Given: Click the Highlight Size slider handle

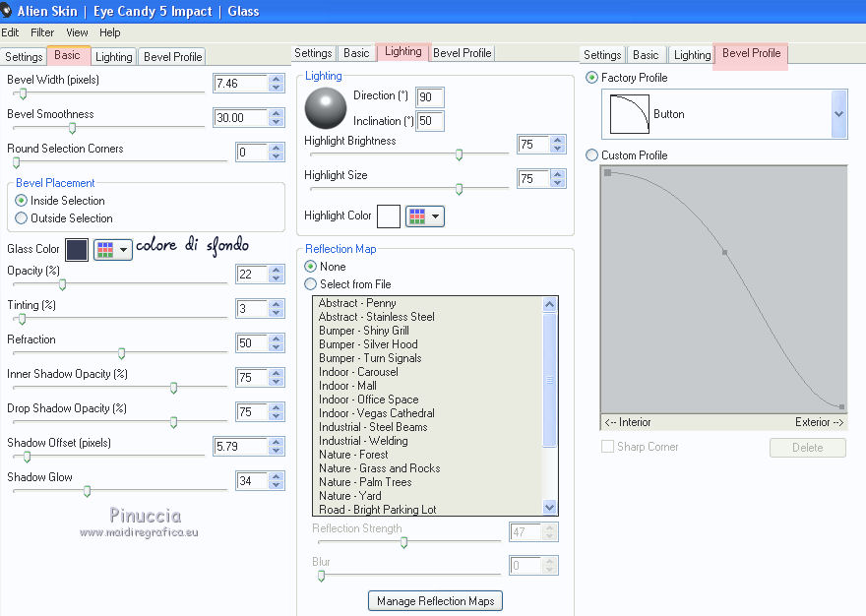Looking at the screenshot, I should tap(459, 189).
